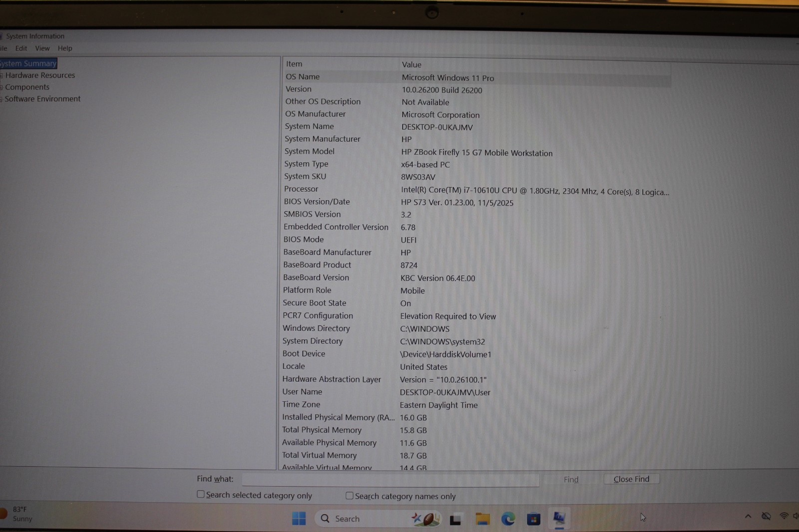The height and width of the screenshot is (532, 799).
Task: Select the OS Name row
Action: 477,77
